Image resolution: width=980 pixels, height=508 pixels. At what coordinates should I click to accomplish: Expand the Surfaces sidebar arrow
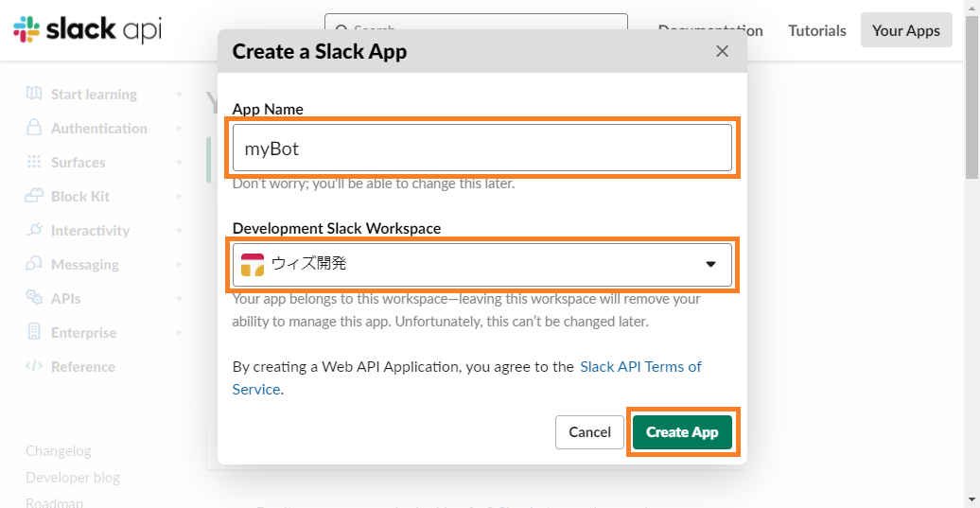point(180,163)
